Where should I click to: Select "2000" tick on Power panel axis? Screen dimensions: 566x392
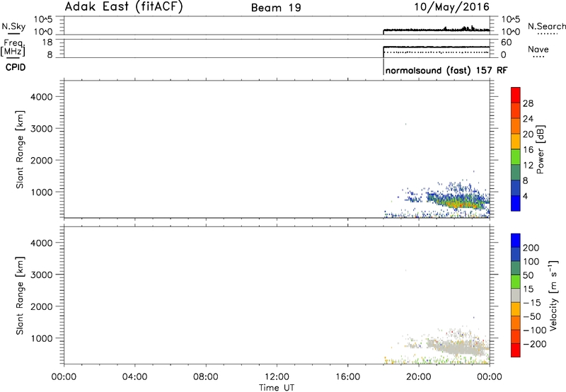(41, 160)
